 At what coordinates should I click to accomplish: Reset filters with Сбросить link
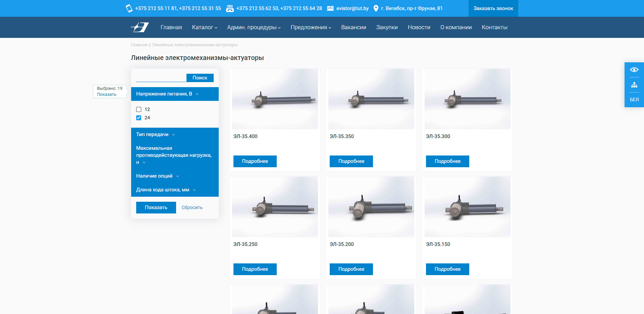tap(192, 207)
